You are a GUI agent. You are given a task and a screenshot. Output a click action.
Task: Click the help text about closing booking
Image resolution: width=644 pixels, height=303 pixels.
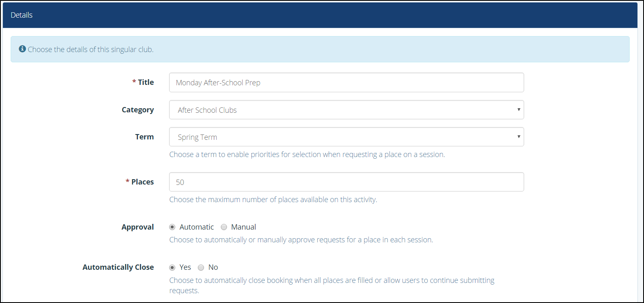(332, 285)
